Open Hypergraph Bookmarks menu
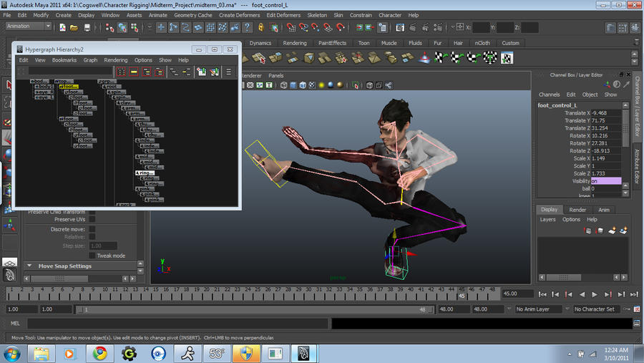The image size is (644, 363). 64,60
